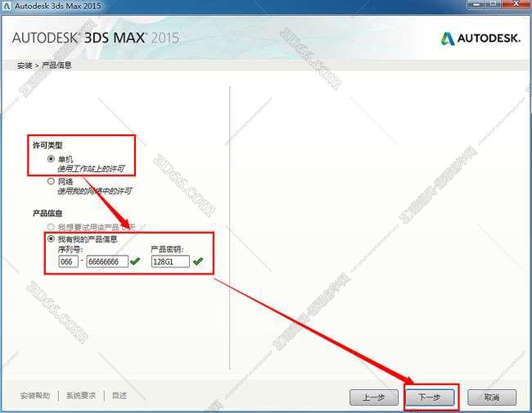Click the 许可类型 heading text
This screenshot has width=532, height=413.
coord(47,145)
